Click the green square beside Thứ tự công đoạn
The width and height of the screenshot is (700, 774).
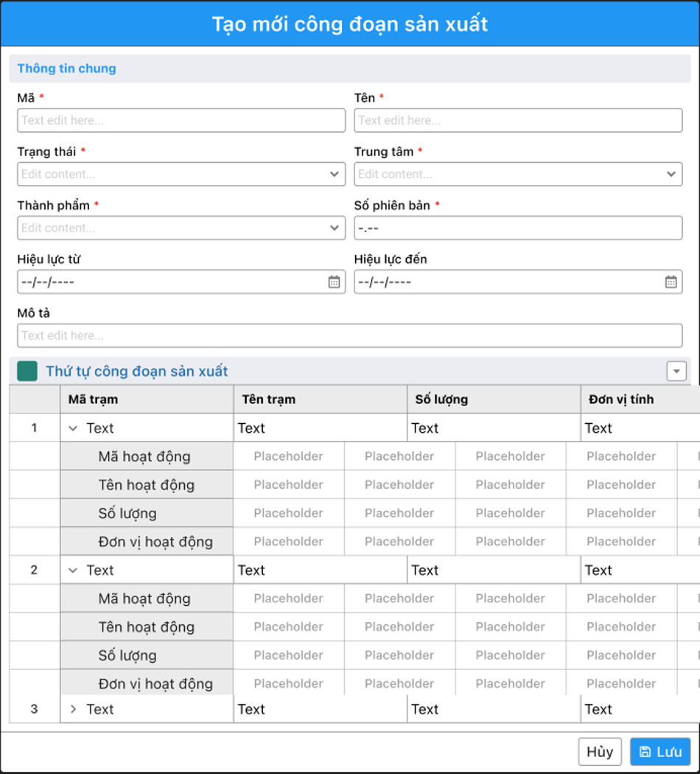point(27,372)
